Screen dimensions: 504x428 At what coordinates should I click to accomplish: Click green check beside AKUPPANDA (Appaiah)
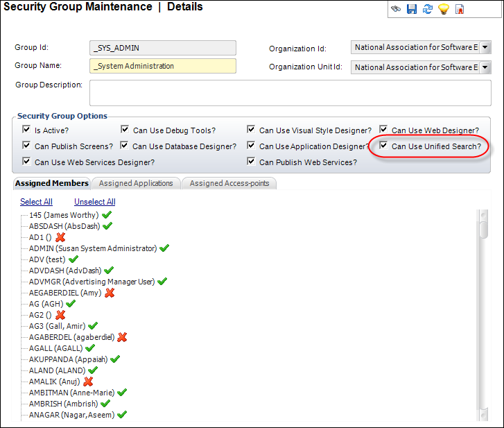coord(115,359)
